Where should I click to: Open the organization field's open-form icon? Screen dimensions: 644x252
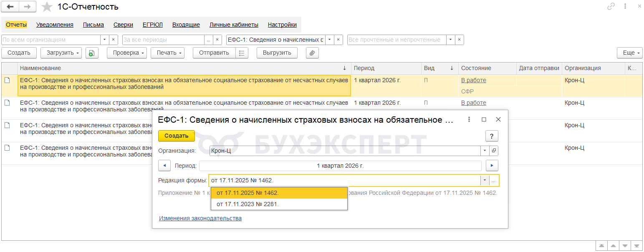[494, 151]
